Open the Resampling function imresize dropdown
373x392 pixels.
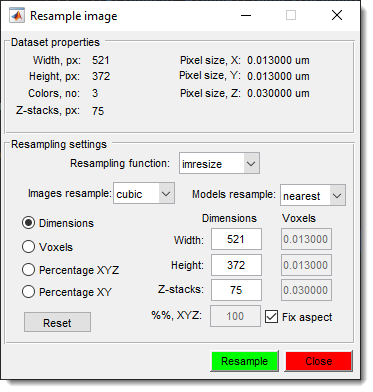click(x=219, y=163)
